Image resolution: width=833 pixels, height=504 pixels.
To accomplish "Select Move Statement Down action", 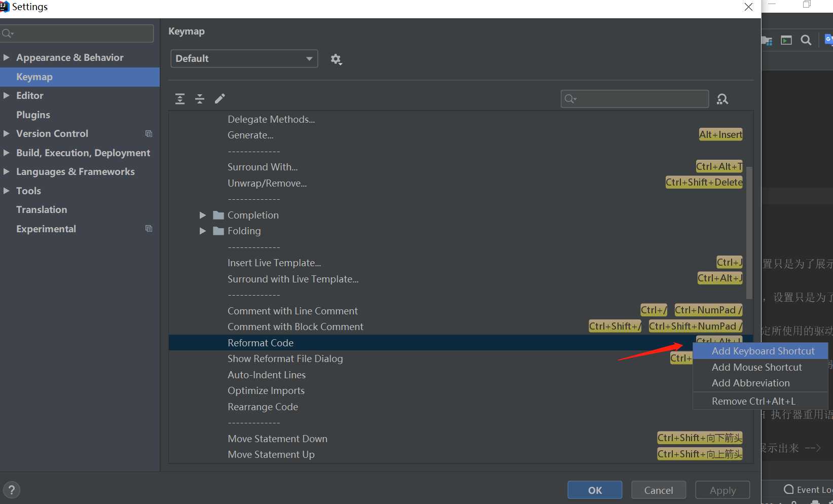I will coord(277,439).
